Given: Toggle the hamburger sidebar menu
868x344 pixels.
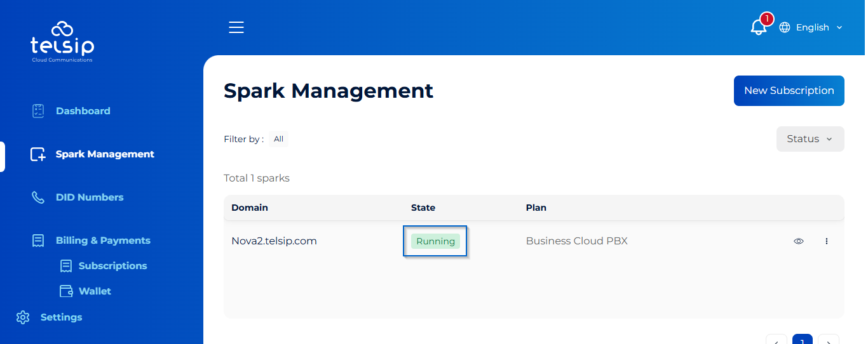Looking at the screenshot, I should point(236,27).
